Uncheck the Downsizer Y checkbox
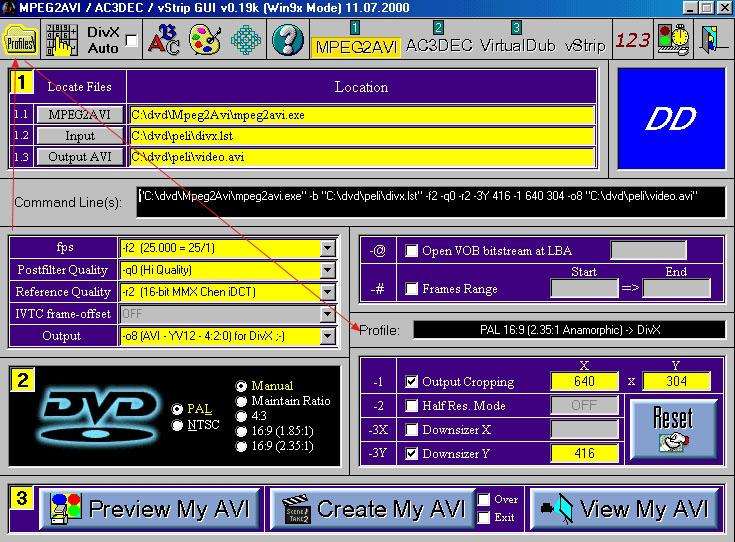The image size is (735, 542). pyautogui.click(x=411, y=453)
